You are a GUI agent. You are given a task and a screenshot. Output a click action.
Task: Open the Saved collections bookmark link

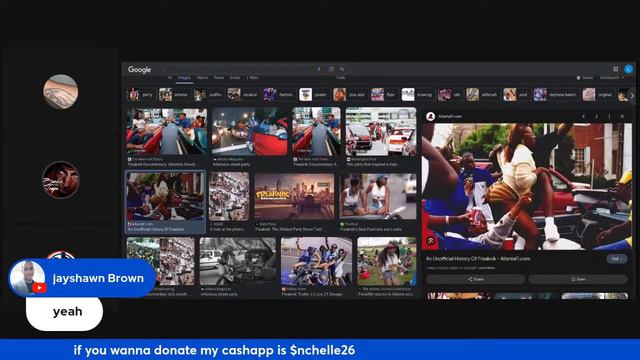click(x=585, y=78)
